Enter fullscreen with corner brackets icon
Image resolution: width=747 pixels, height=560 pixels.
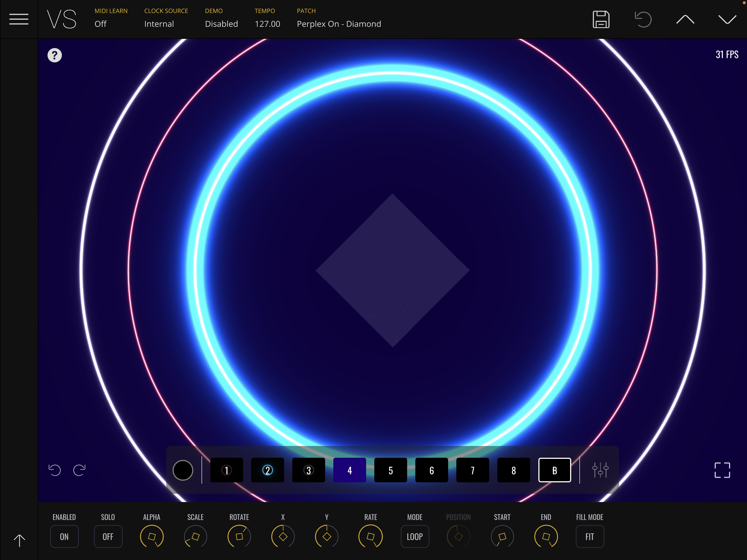(722, 470)
